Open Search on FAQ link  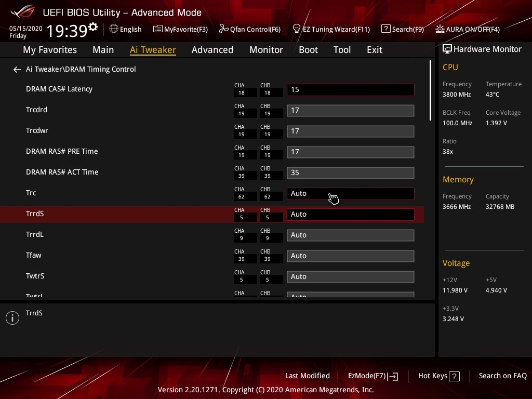click(x=502, y=376)
